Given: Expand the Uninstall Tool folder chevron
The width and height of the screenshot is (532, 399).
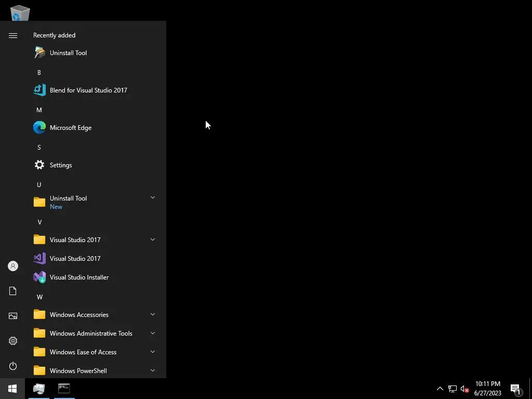Looking at the screenshot, I should pyautogui.click(x=153, y=197).
